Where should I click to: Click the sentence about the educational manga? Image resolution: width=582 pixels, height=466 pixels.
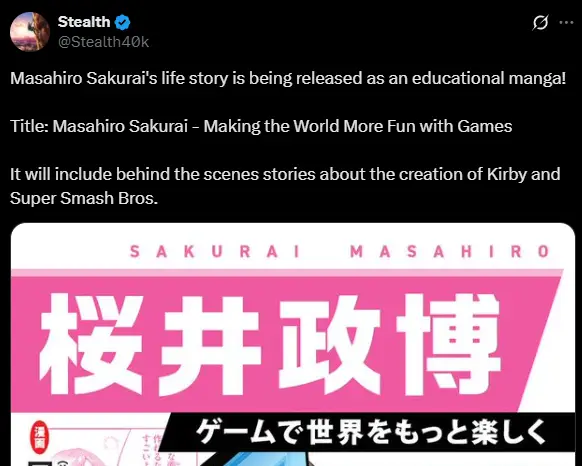(288, 78)
